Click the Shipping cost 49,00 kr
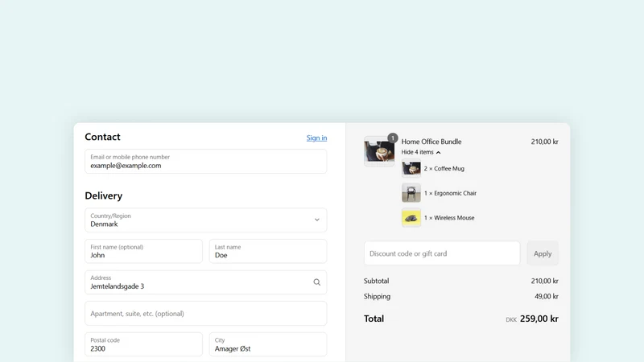644x362 pixels. [x=547, y=296]
